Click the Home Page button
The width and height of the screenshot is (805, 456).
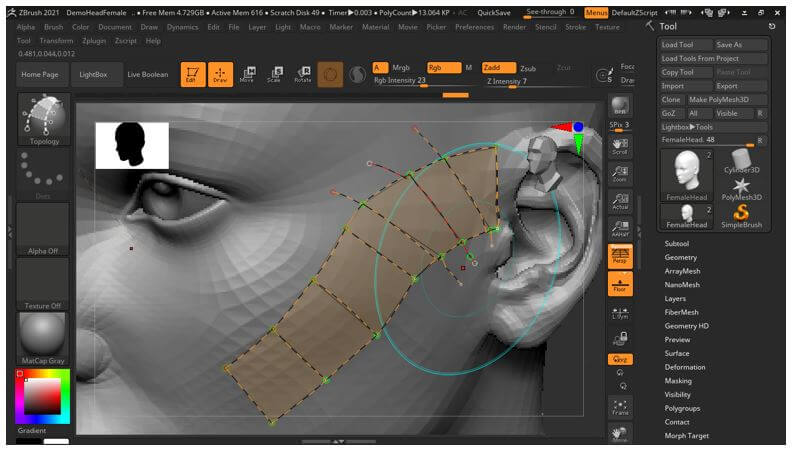click(41, 75)
